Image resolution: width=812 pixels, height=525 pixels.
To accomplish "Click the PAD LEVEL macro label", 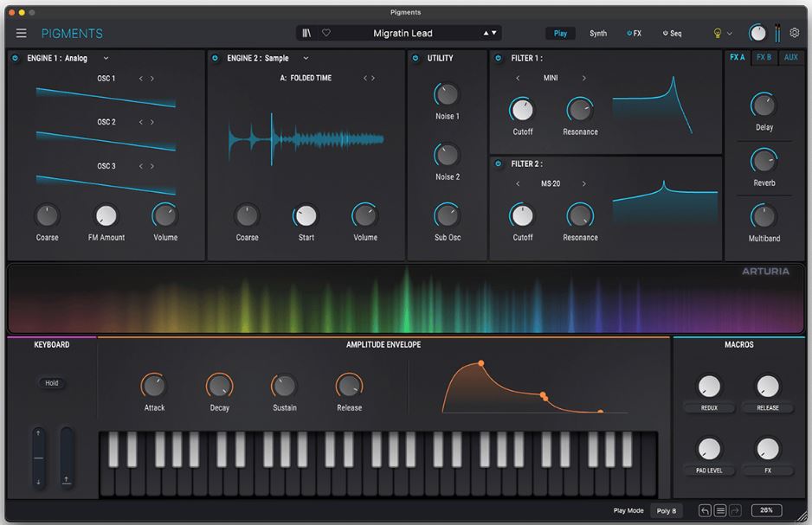I will point(709,471).
